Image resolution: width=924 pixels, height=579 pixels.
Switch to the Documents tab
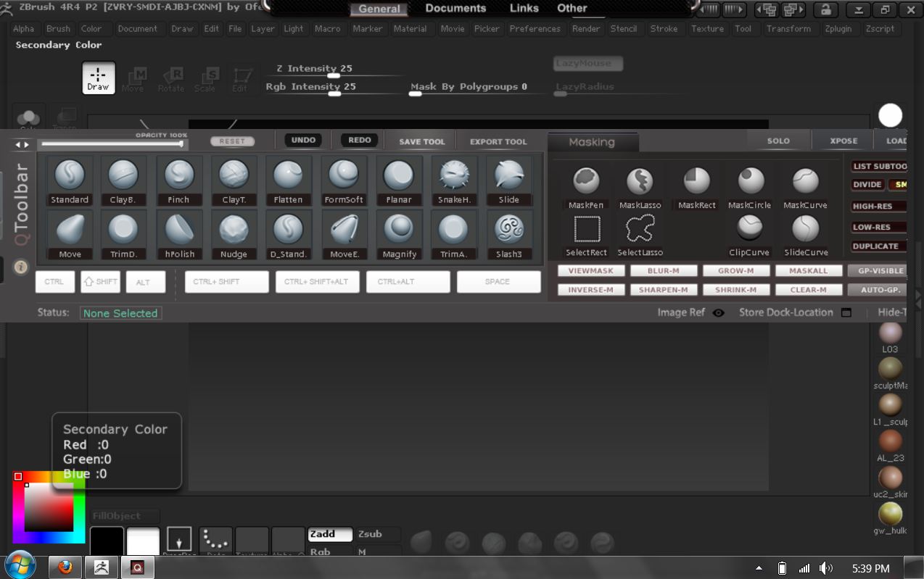(x=455, y=9)
